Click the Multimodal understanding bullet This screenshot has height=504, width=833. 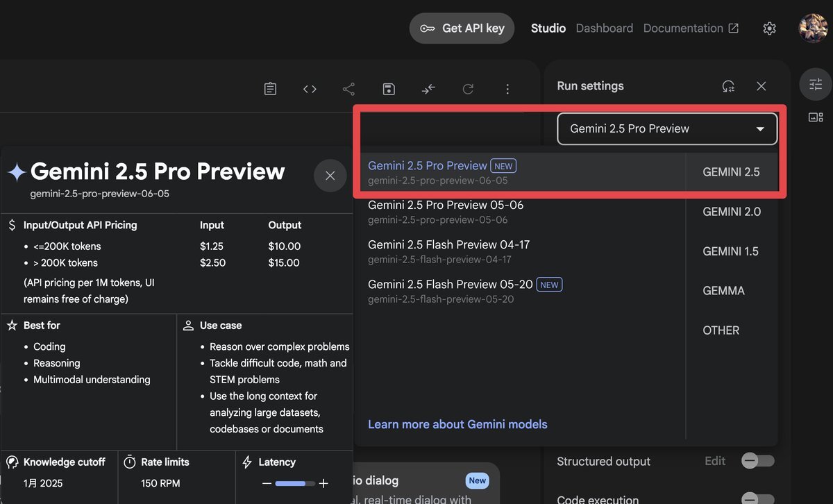(x=92, y=380)
